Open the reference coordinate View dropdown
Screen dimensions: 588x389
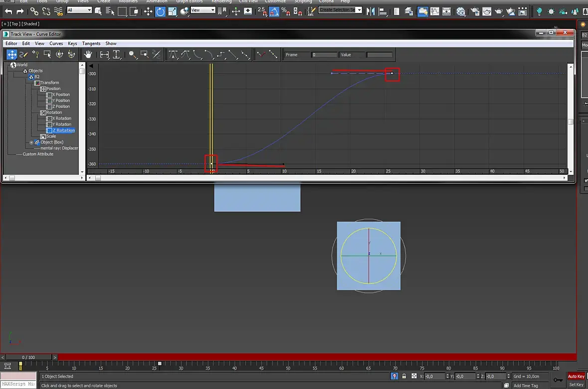click(203, 10)
